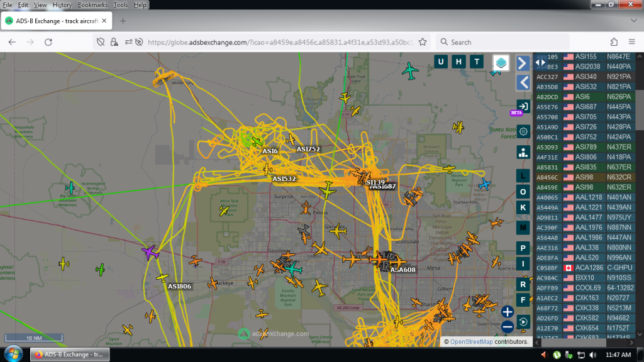
Task: Show site information via padlock icon
Action: click(x=114, y=42)
